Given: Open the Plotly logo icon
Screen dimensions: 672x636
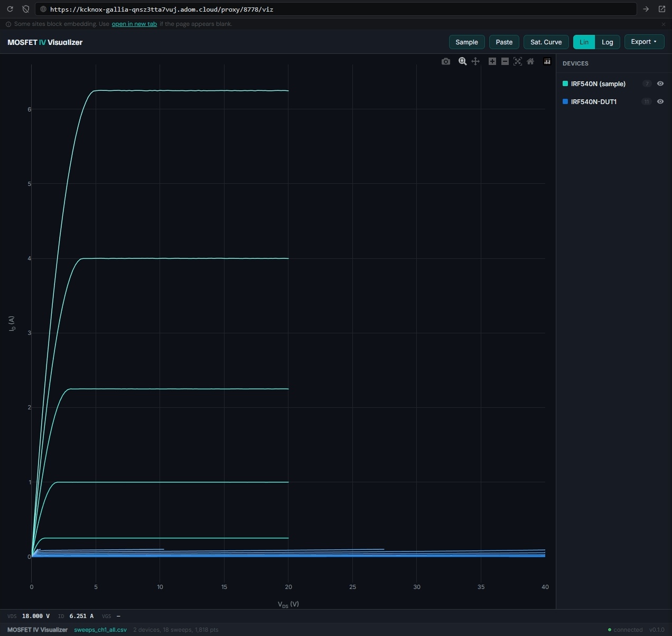Looking at the screenshot, I should click(x=547, y=61).
